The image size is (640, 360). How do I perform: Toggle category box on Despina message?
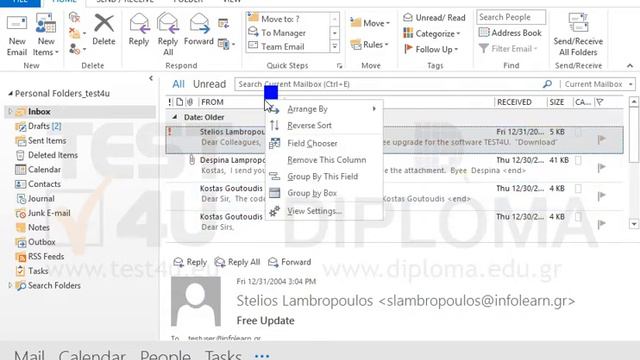[x=578, y=160]
